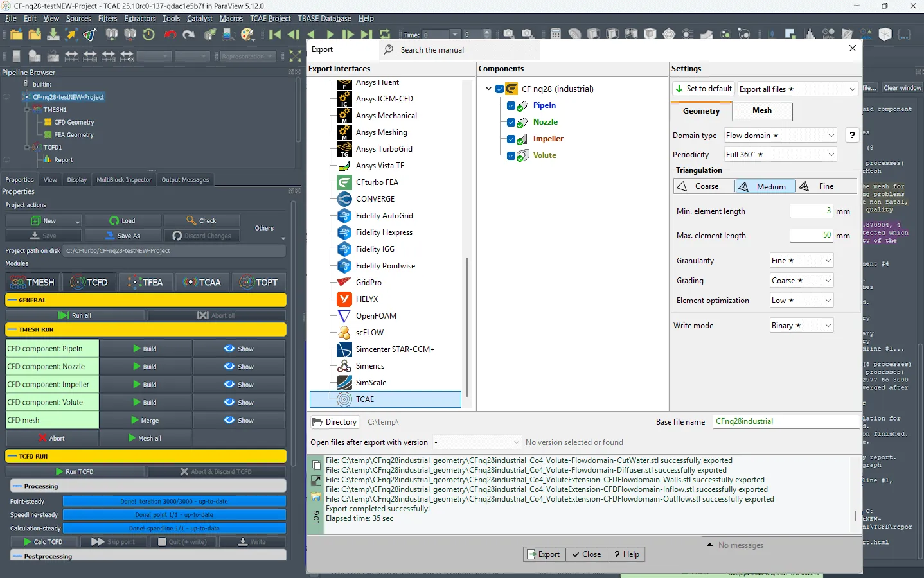Screen dimensions: 924x578
Task: Choose the SimScale interface icon
Action: pyautogui.click(x=344, y=383)
